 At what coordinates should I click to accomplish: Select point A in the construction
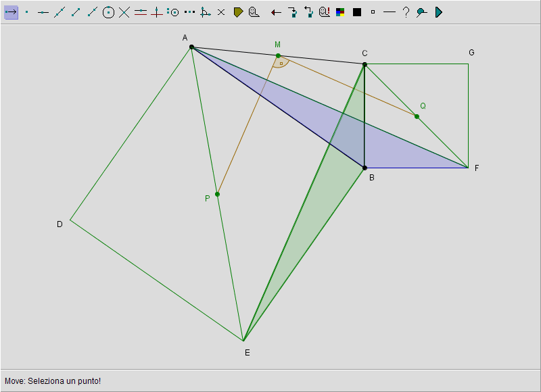click(192, 47)
